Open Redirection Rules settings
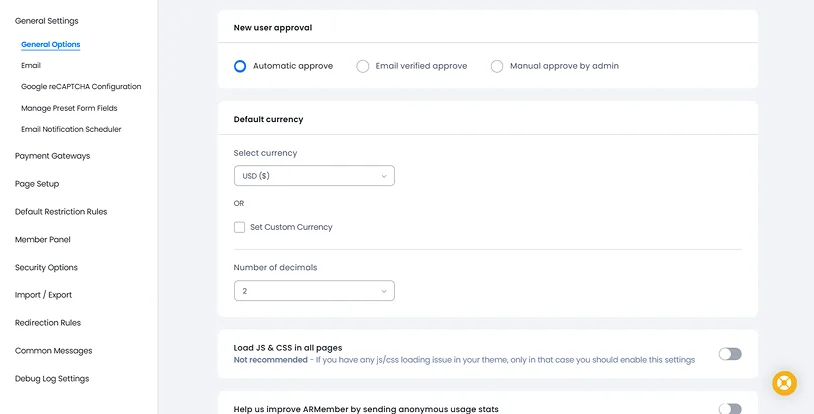Screen dimensions: 814x414 point(48,323)
